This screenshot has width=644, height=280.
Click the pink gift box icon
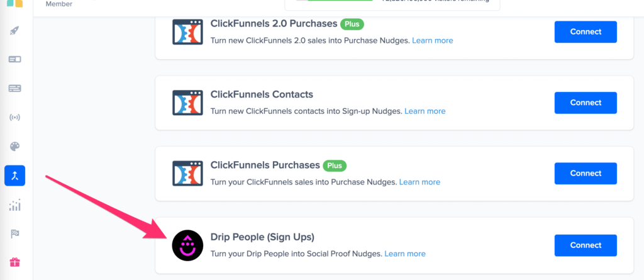pos(15,262)
